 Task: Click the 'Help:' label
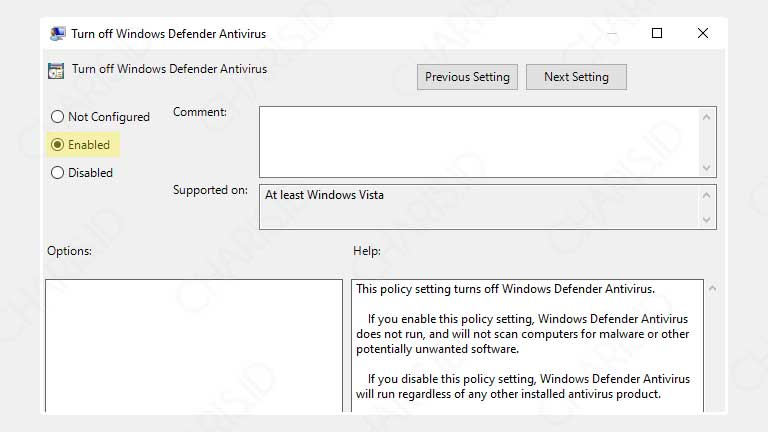(x=367, y=251)
